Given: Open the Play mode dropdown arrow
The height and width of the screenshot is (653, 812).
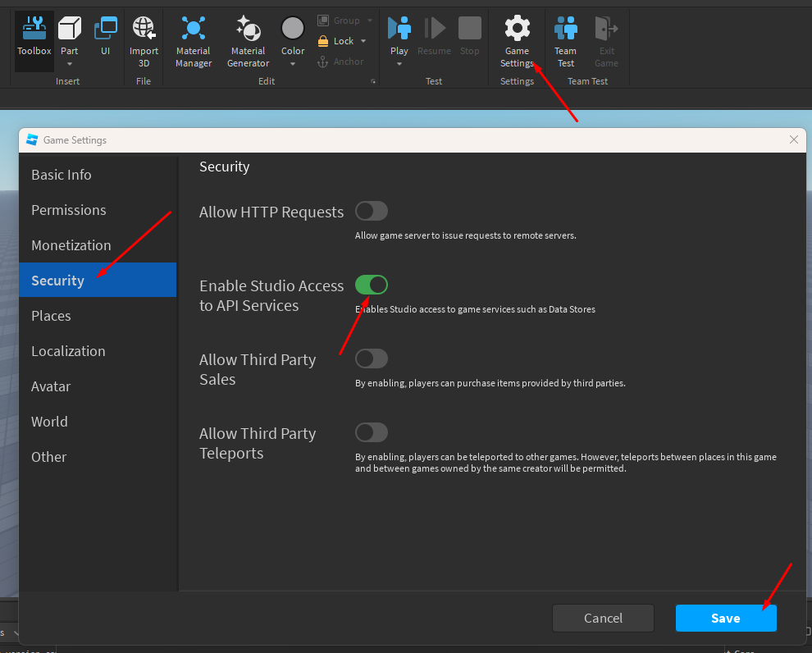Looking at the screenshot, I should (399, 64).
